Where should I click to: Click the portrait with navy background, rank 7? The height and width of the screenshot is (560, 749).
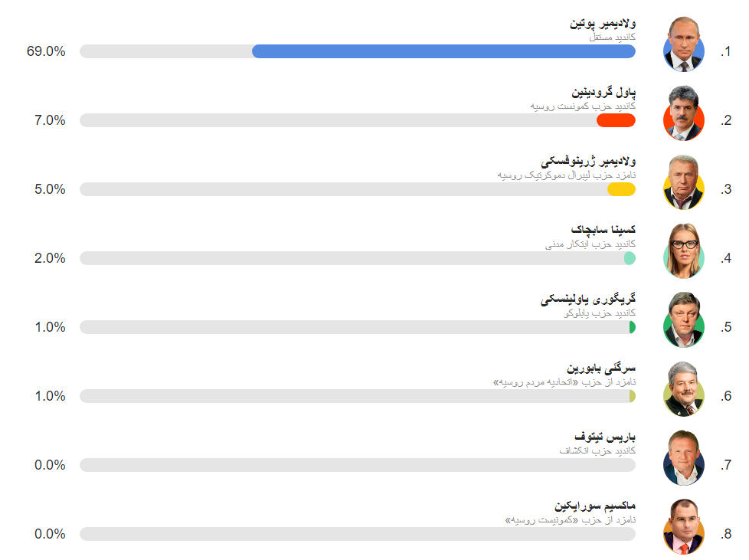click(x=684, y=458)
